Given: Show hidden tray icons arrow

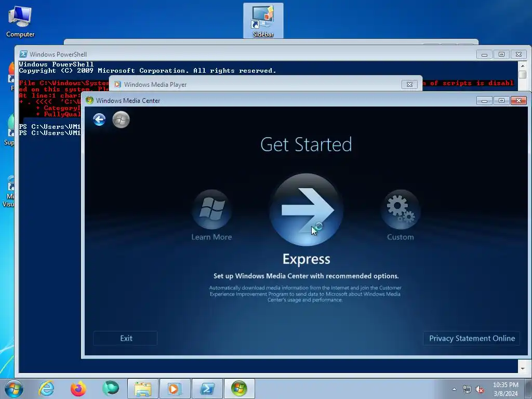Looking at the screenshot, I should (x=454, y=389).
